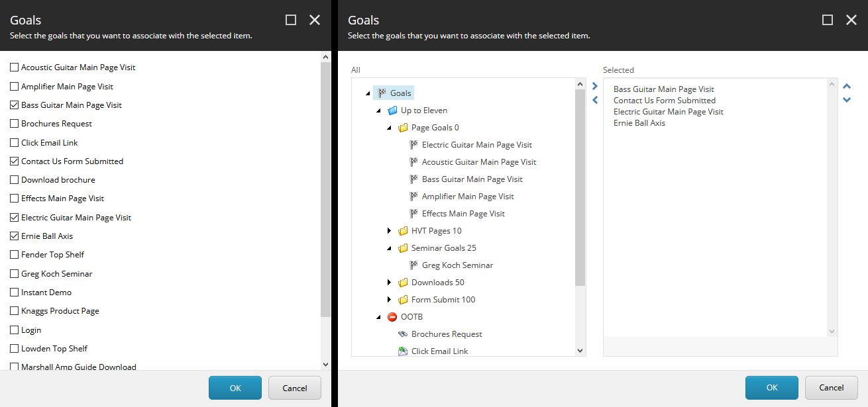
Task: Click flag icon beside Greg Koch Seminar in tree
Action: pos(413,265)
